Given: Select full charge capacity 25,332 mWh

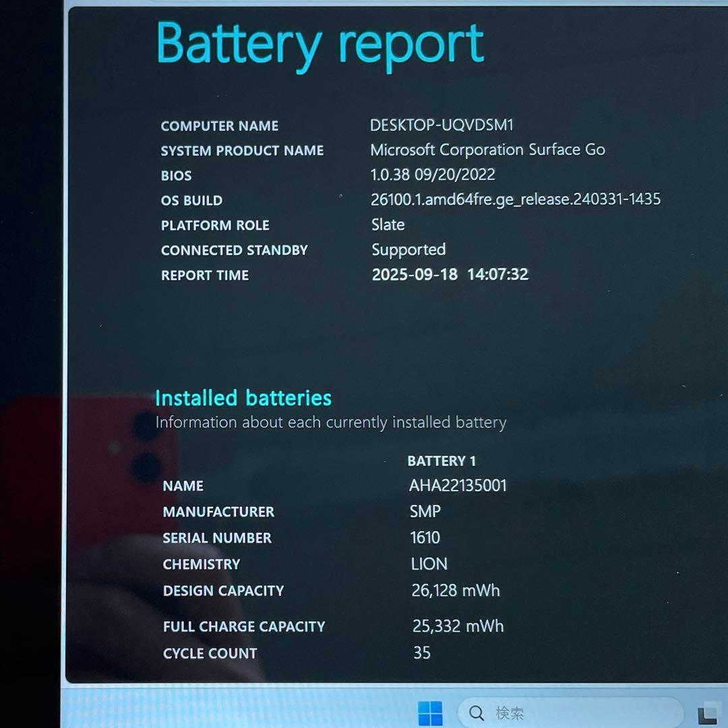Looking at the screenshot, I should tap(458, 626).
